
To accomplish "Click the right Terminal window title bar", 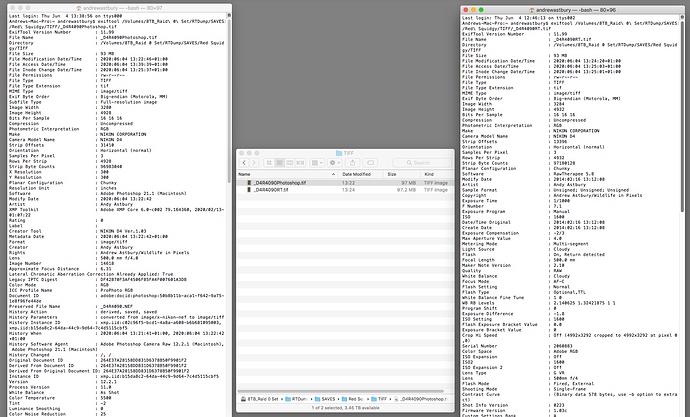I will [x=573, y=10].
